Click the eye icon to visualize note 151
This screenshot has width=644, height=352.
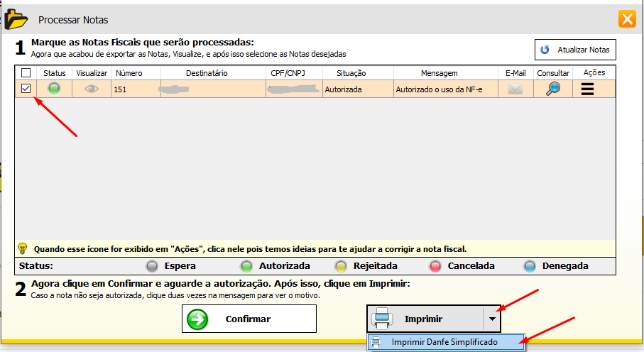92,89
